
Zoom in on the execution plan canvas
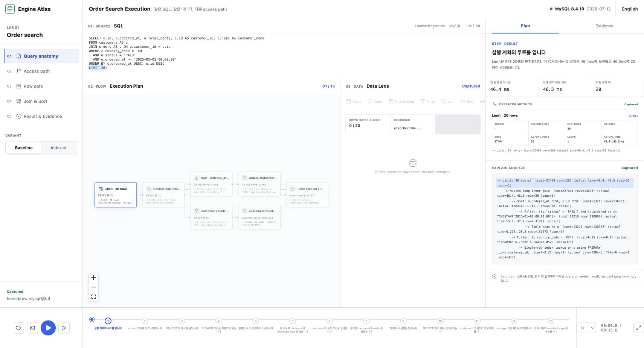pyautogui.click(x=93, y=278)
